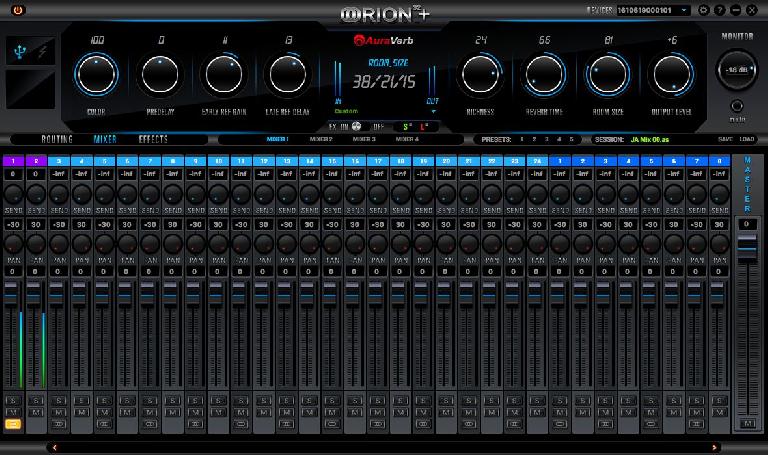Switch to the Mixer tab
This screenshot has width=768, height=455.
[105, 139]
